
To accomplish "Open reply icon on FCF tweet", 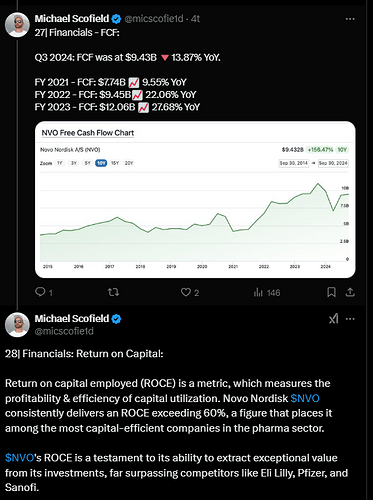I will pos(40,292).
